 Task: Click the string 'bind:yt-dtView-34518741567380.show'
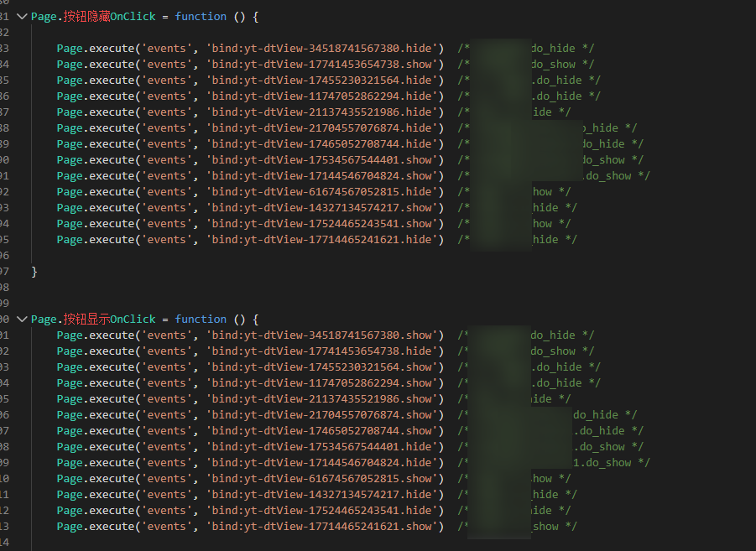pos(322,335)
